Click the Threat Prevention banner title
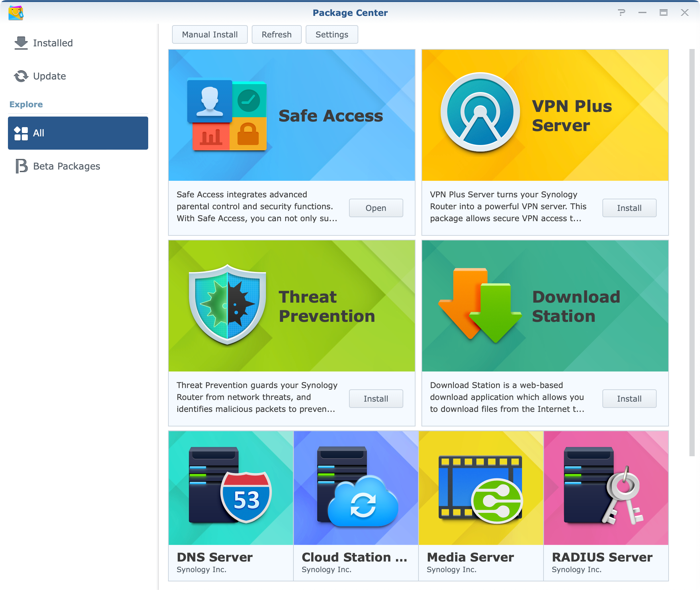The width and height of the screenshot is (700, 590). pyautogui.click(x=327, y=306)
